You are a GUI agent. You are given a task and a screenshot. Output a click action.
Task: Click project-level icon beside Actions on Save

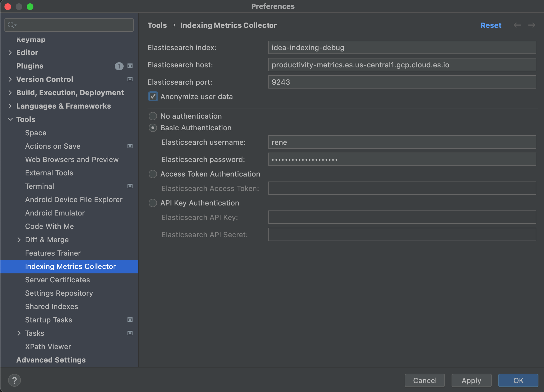pos(130,146)
